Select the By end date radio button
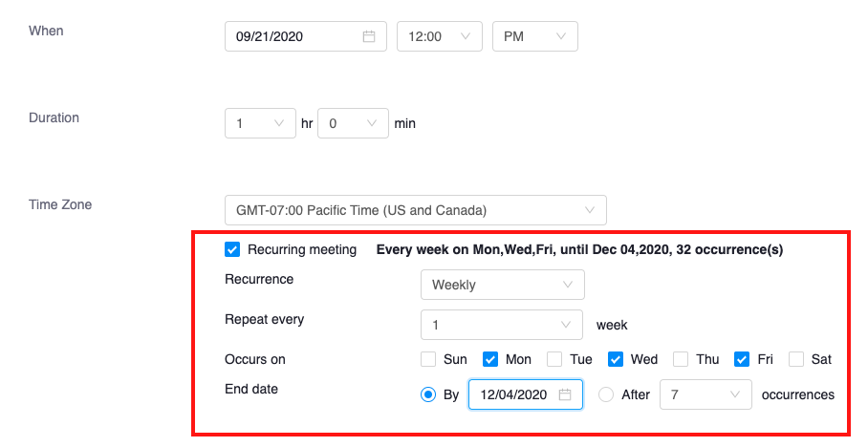Screen dimensions: 868x447 pos(429,394)
